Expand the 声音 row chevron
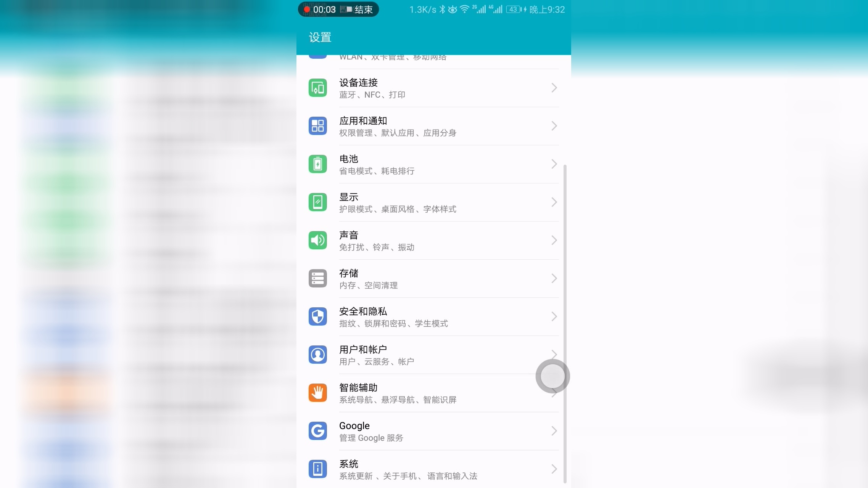This screenshot has width=868, height=488. tap(554, 240)
